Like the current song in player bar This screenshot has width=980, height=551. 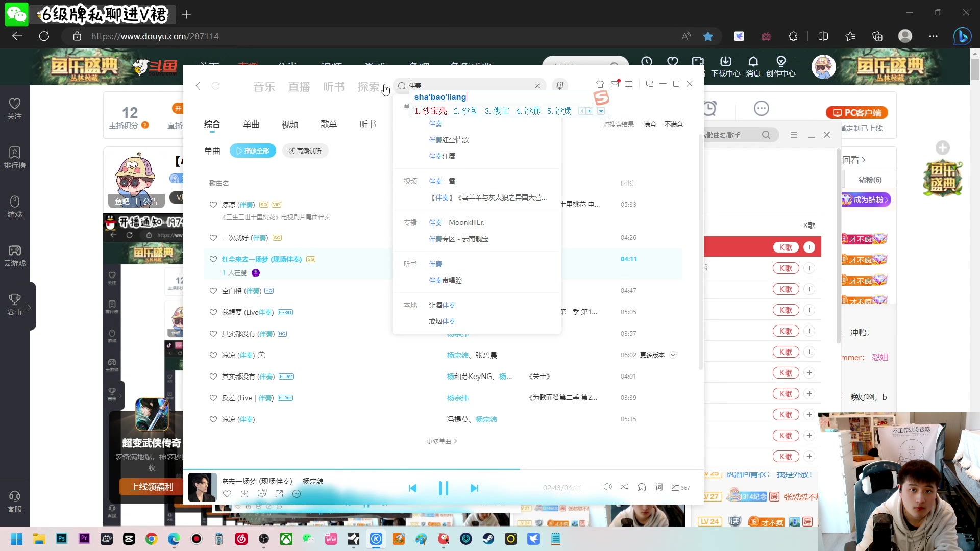(227, 493)
